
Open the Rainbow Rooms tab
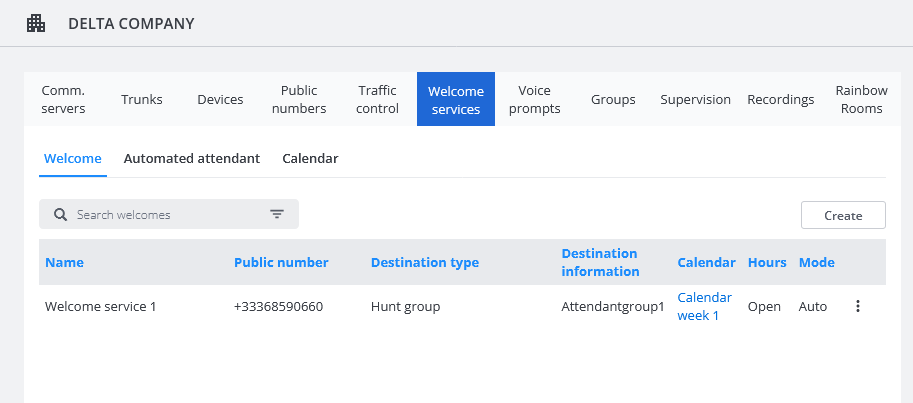(861, 99)
